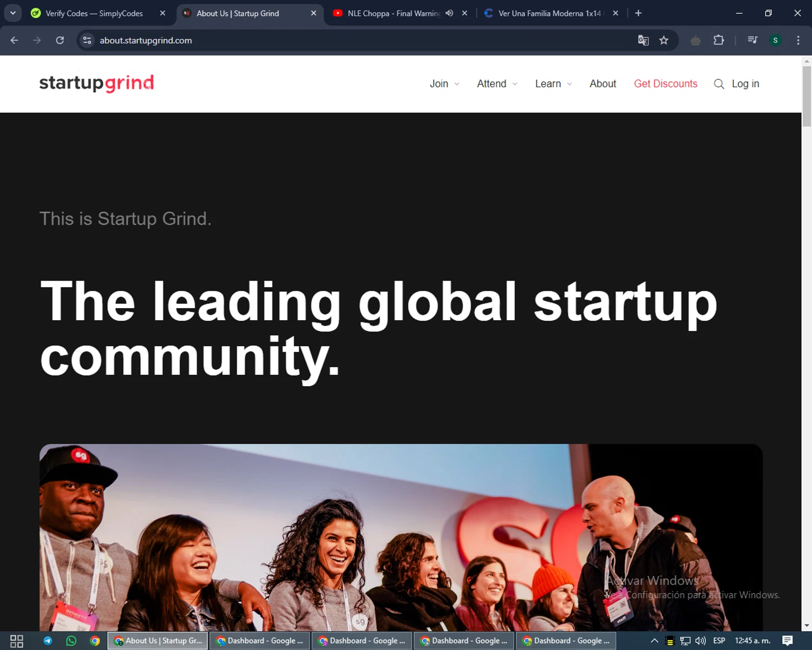The image size is (812, 650).
Task: Launch pinned Chrome icon in the taskbar
Action: (x=95, y=641)
